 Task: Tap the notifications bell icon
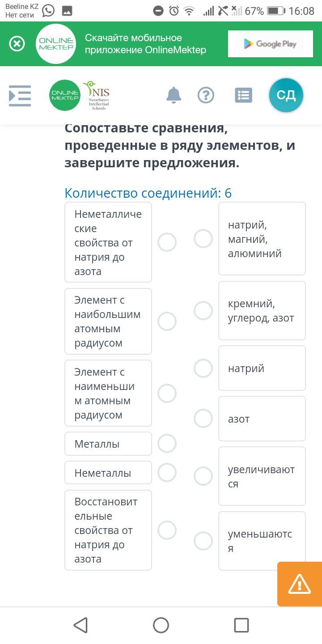coord(174,95)
